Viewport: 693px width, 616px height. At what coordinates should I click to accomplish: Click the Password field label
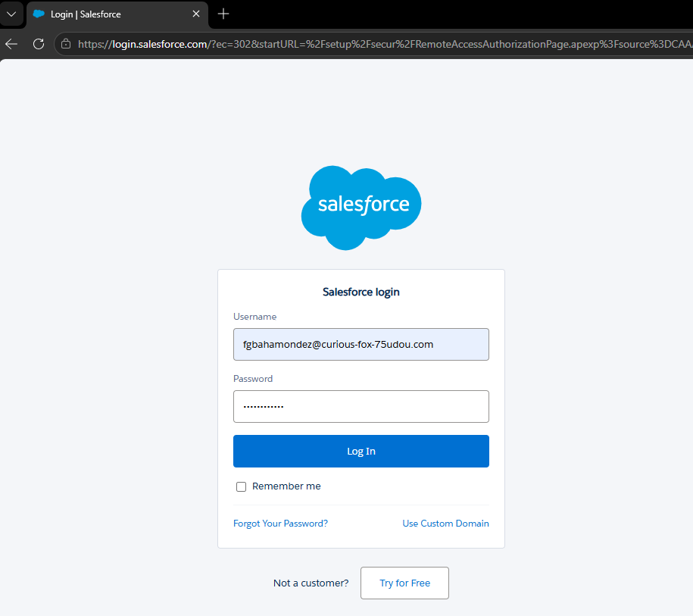(x=253, y=379)
